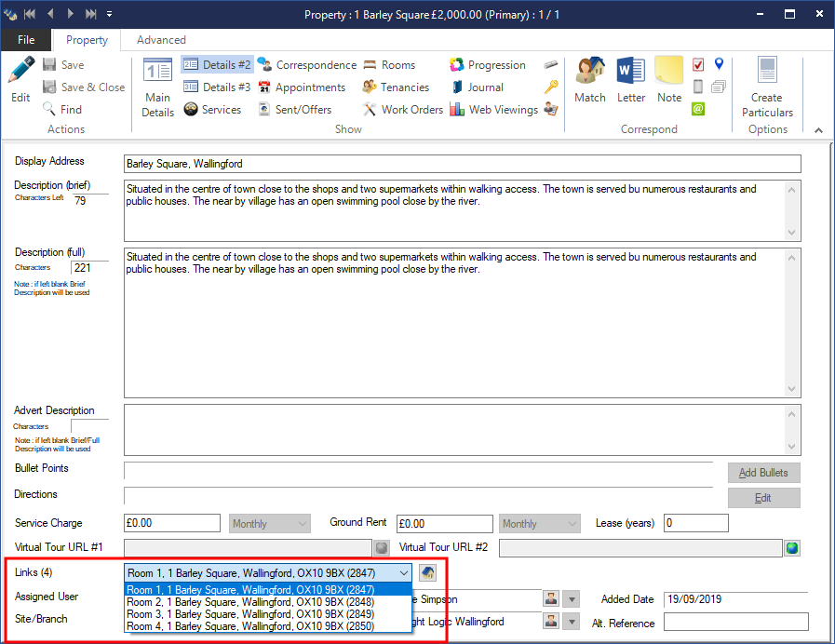Open the Progression section
Image resolution: width=835 pixels, height=644 pixels.
coord(488,65)
